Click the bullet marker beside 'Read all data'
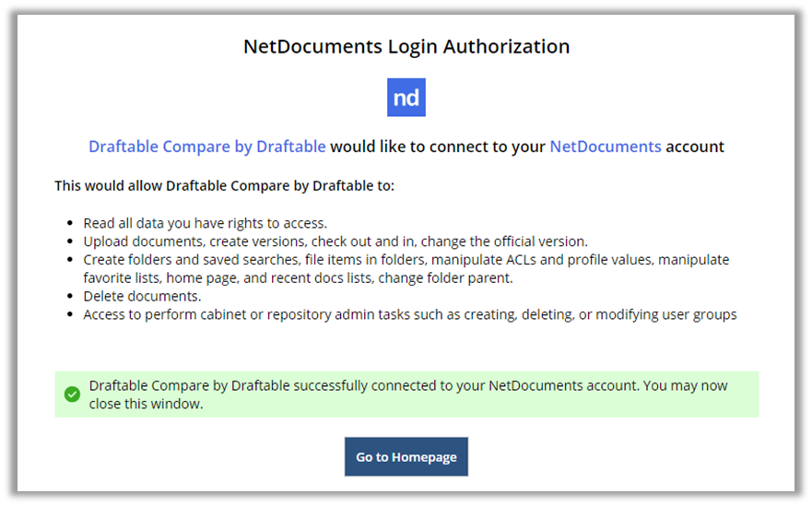812x506 pixels. point(70,223)
